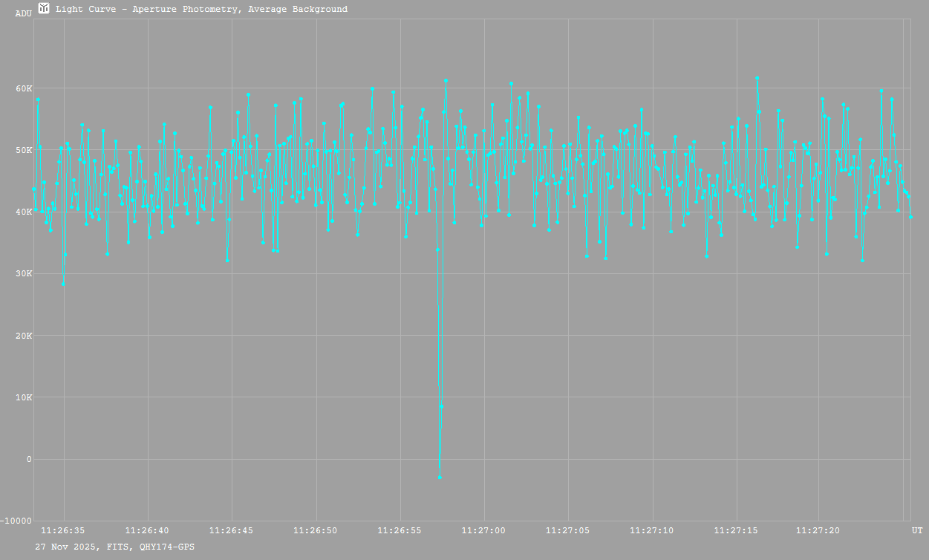The width and height of the screenshot is (929, 560).
Task: Click the 11:27:15 time axis tick label
Action: [x=736, y=530]
